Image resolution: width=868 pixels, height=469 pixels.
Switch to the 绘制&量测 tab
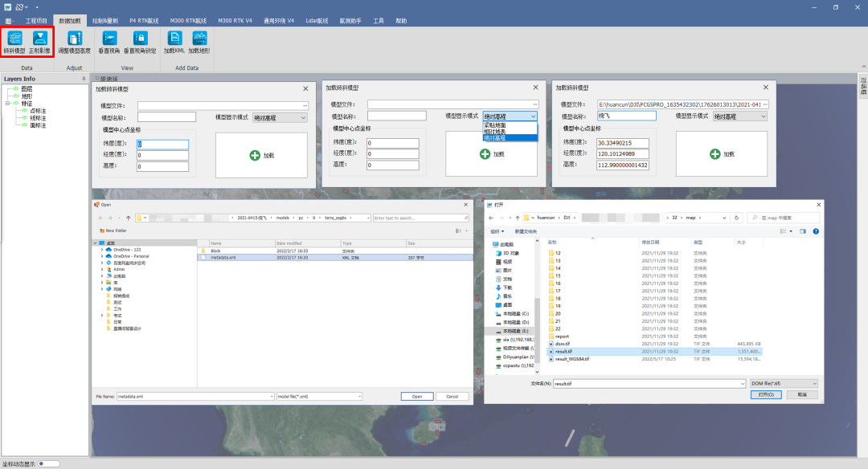click(105, 21)
